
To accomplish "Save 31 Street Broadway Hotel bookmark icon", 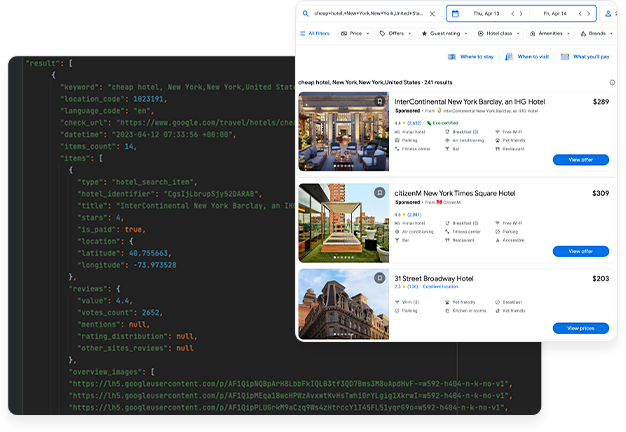I will point(380,278).
